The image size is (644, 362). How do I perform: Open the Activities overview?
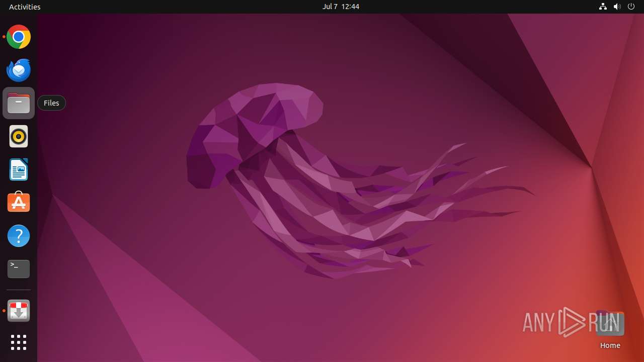point(25,7)
